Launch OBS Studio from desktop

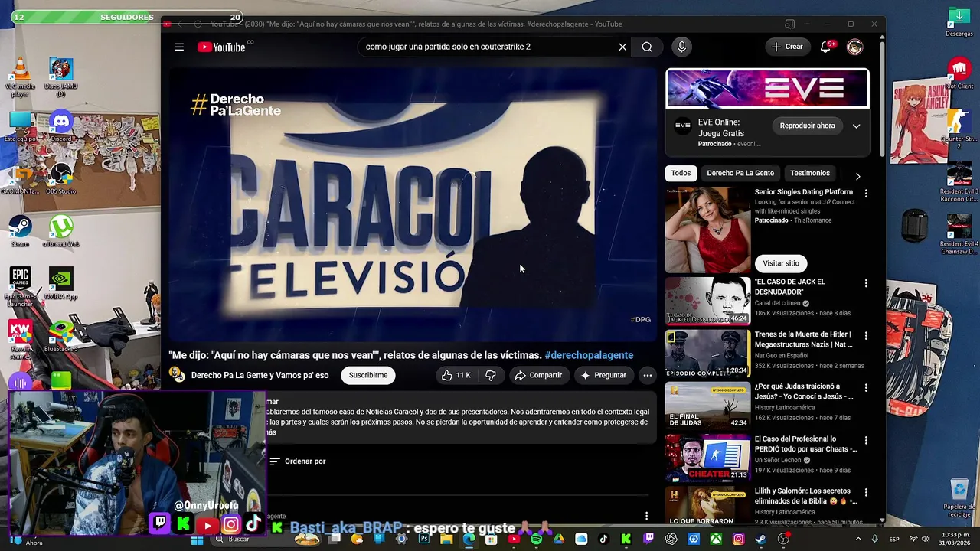coord(60,179)
